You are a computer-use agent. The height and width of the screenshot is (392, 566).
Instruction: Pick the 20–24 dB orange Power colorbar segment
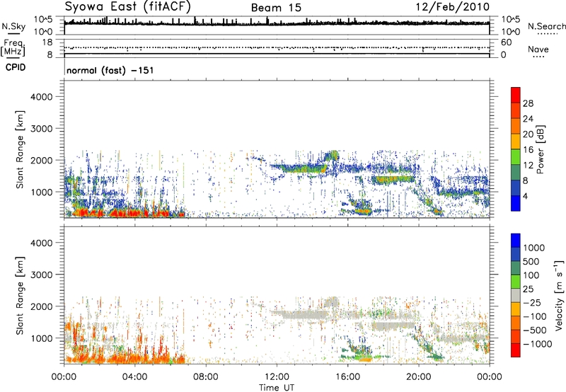coord(516,126)
